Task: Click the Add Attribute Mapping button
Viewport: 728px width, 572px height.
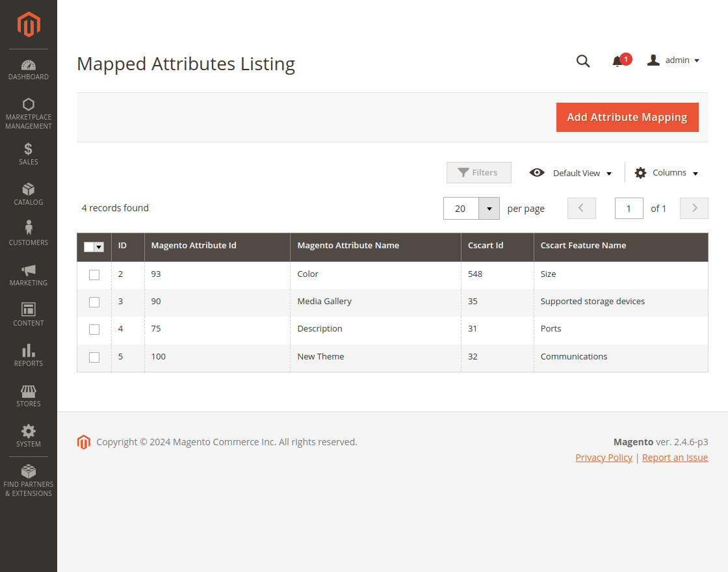Action: click(627, 117)
